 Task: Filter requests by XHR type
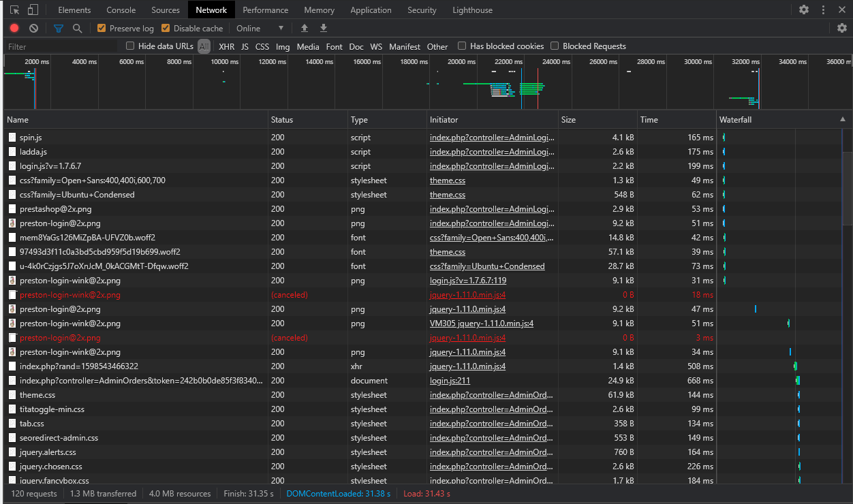(x=226, y=47)
